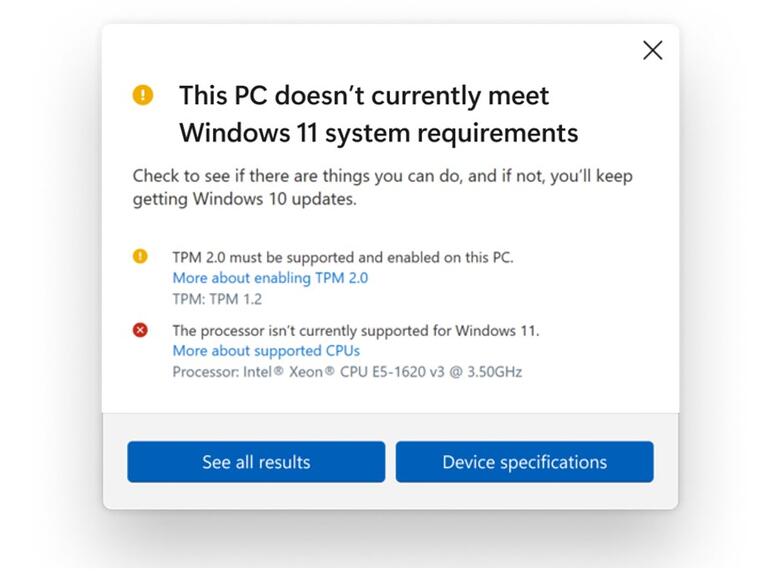Screen dimensions: 770x578
Task: Click the heading line 'This PC doesn't currently meet'
Action: (364, 96)
